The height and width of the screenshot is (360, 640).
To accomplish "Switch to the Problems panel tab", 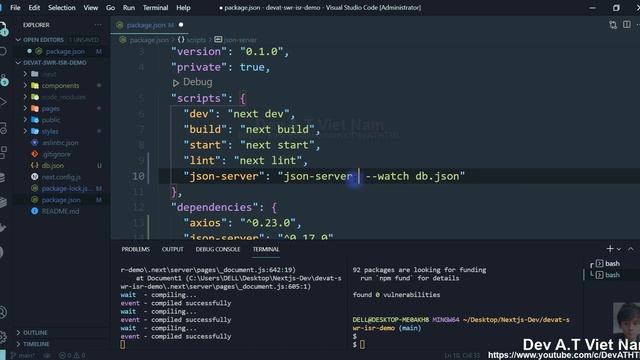I will click(x=136, y=249).
